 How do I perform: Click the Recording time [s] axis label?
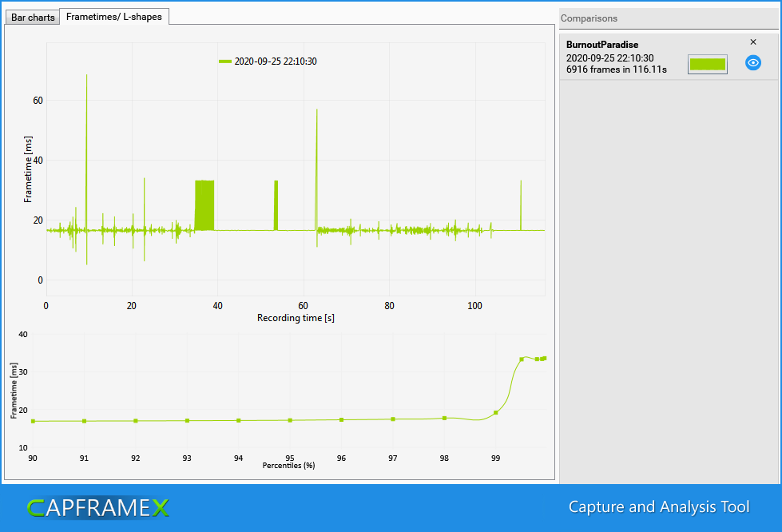296,318
